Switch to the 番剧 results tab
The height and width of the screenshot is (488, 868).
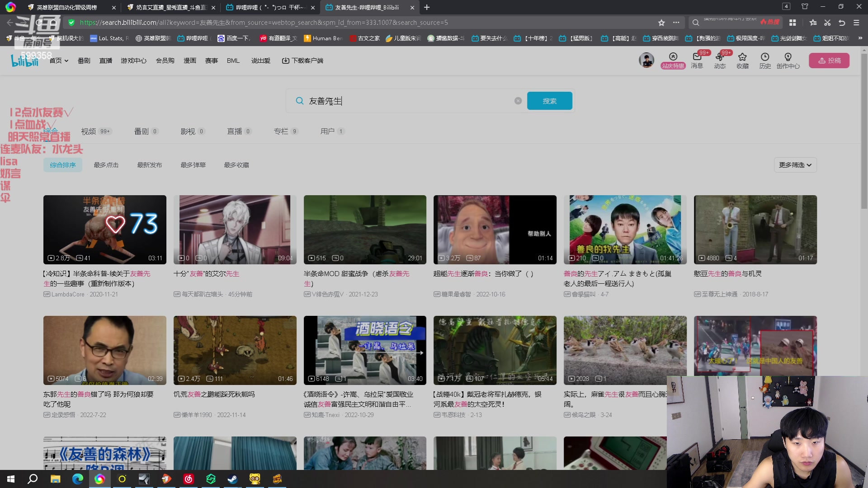(146, 131)
